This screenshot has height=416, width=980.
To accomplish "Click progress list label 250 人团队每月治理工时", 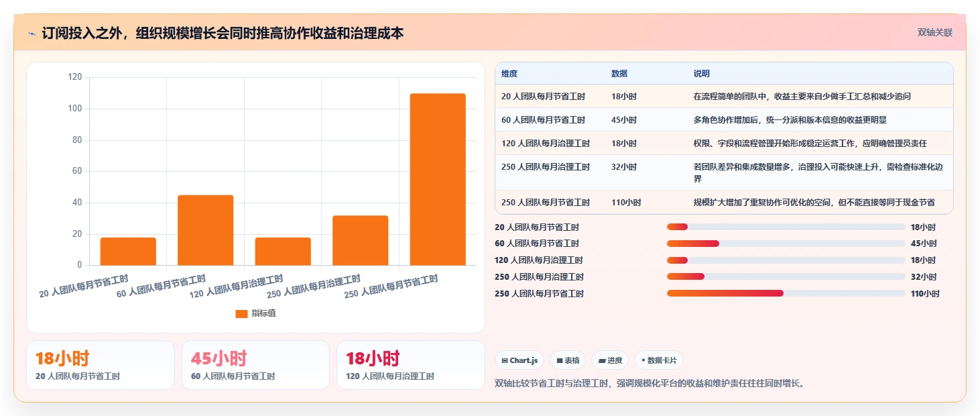I will tap(539, 277).
